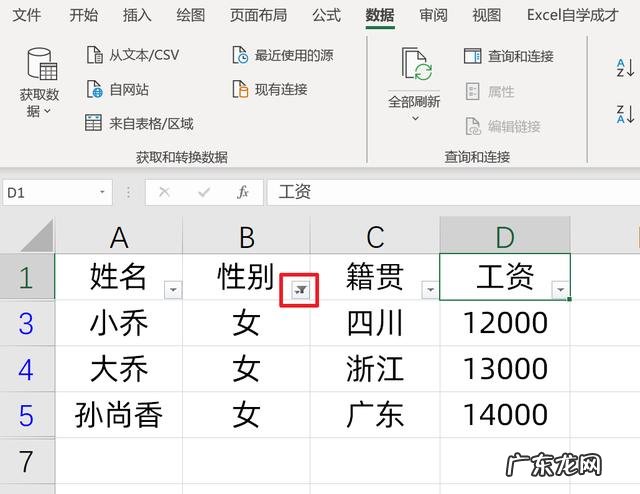Open the filter dropdown for 工资 column
This screenshot has width=640, height=494.
pyautogui.click(x=560, y=289)
